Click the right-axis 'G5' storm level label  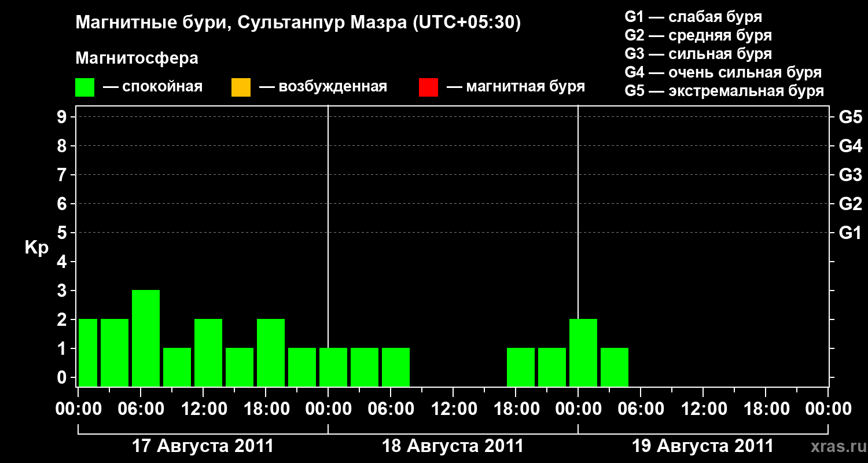[850, 117]
